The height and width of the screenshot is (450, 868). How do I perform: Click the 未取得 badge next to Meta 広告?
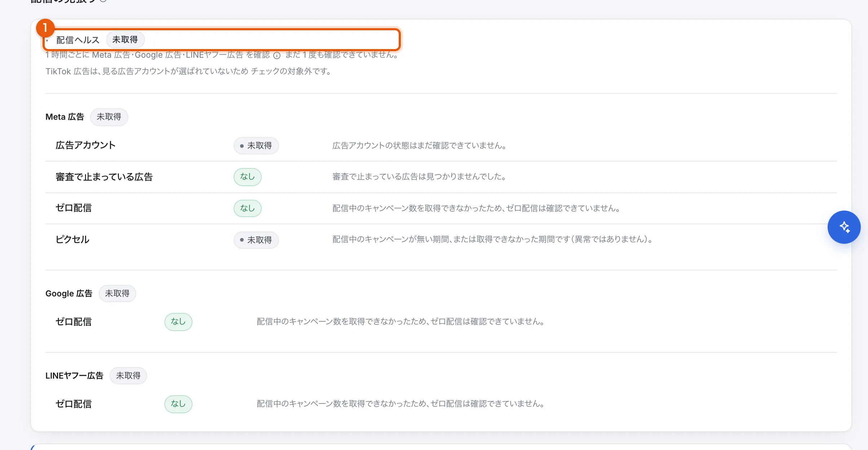coord(109,117)
